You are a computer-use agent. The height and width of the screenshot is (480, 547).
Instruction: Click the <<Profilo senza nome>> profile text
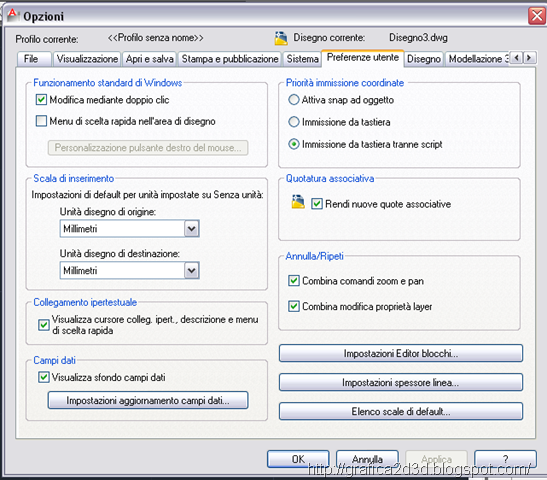click(156, 38)
